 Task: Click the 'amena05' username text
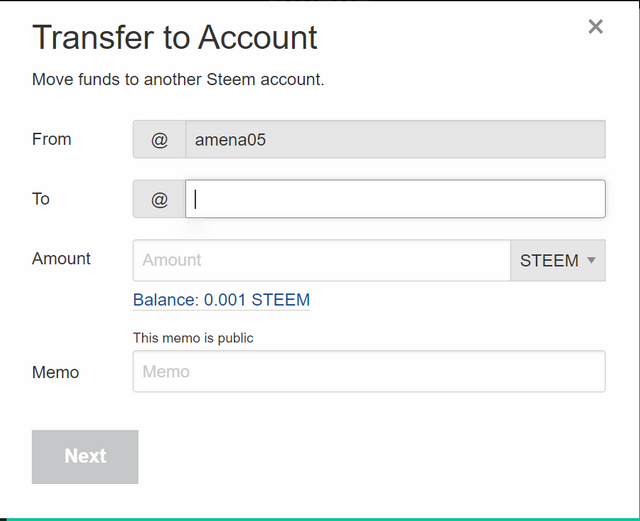[230, 140]
